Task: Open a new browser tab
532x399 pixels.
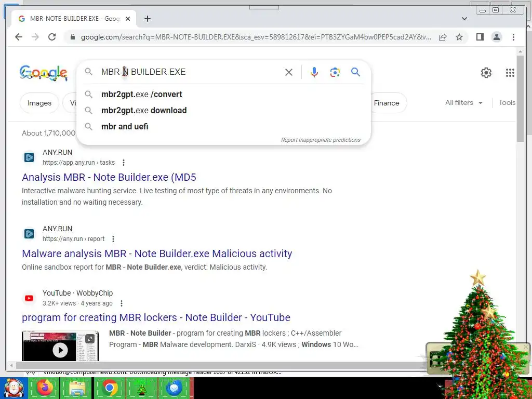Action: (147, 19)
